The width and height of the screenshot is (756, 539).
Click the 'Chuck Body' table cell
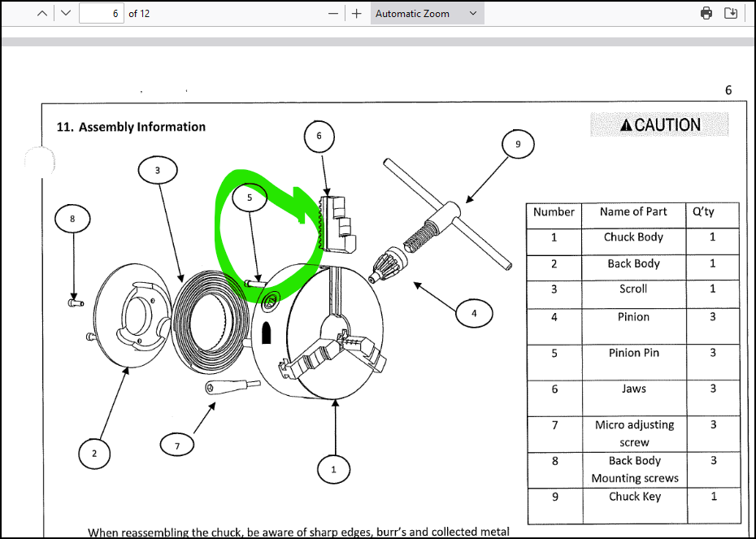(633, 237)
